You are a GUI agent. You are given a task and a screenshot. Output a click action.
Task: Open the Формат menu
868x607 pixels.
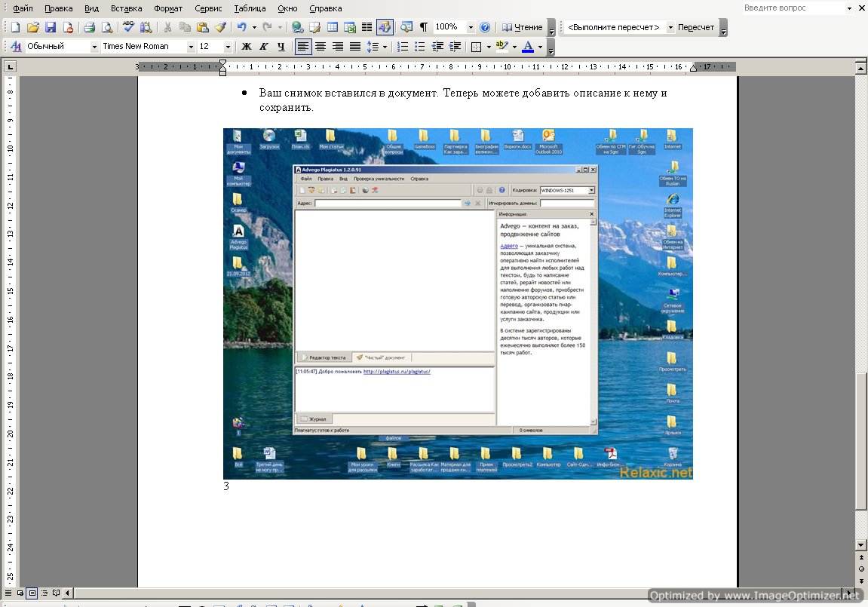[x=168, y=8]
